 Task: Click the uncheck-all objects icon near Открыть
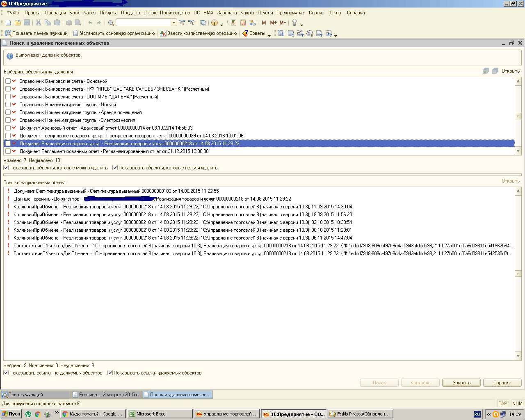[495, 71]
